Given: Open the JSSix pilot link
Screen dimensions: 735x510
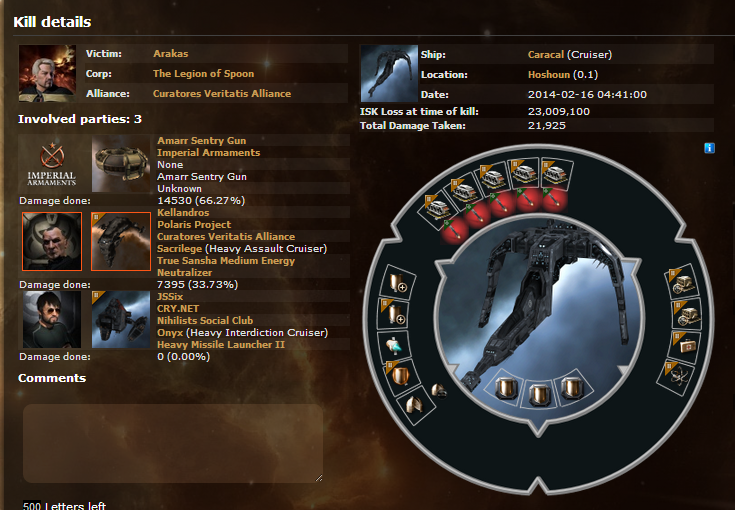Looking at the screenshot, I should tap(170, 296).
